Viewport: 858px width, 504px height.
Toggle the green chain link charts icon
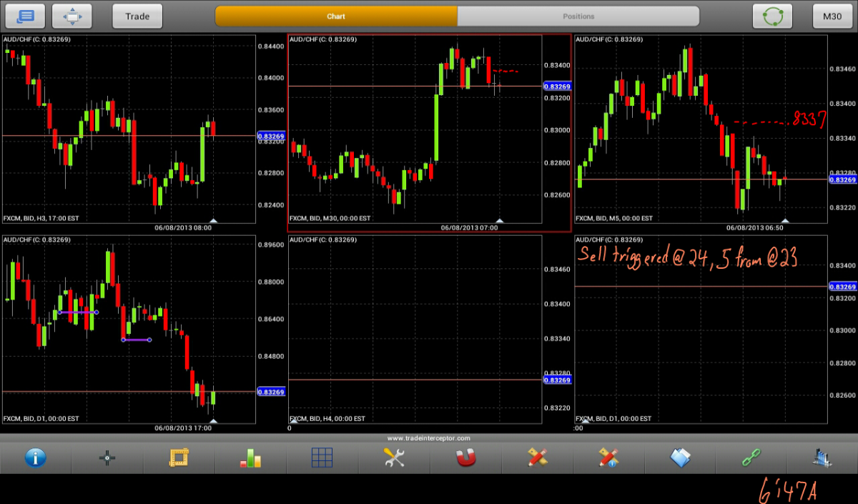[x=751, y=458]
